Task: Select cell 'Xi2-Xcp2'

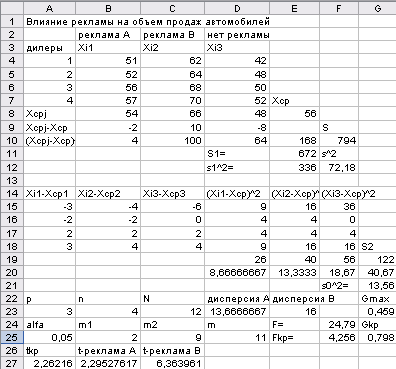Action: [108, 193]
